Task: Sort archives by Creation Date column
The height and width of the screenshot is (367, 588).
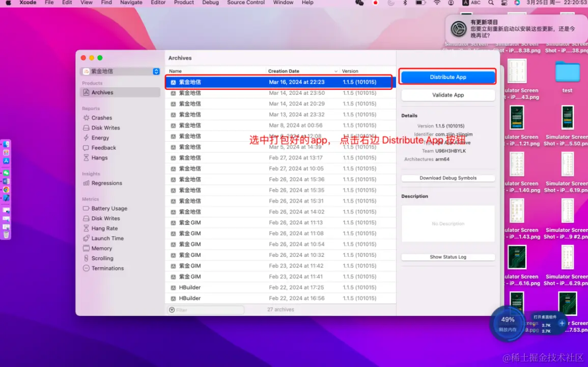Action: 302,71
